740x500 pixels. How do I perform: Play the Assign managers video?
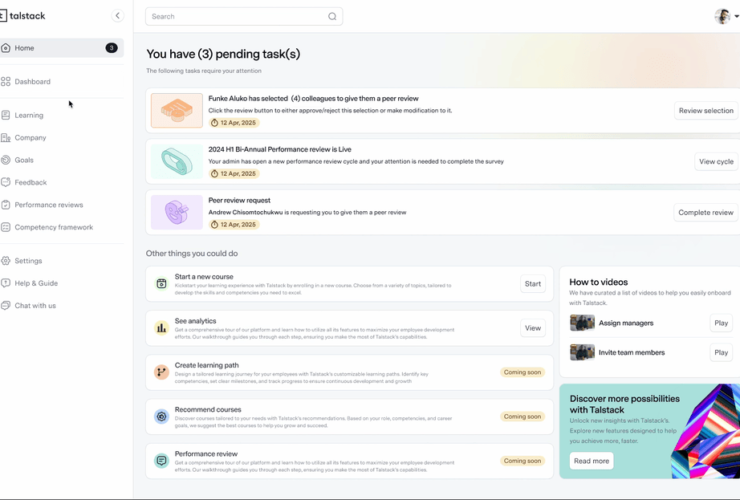click(x=720, y=323)
